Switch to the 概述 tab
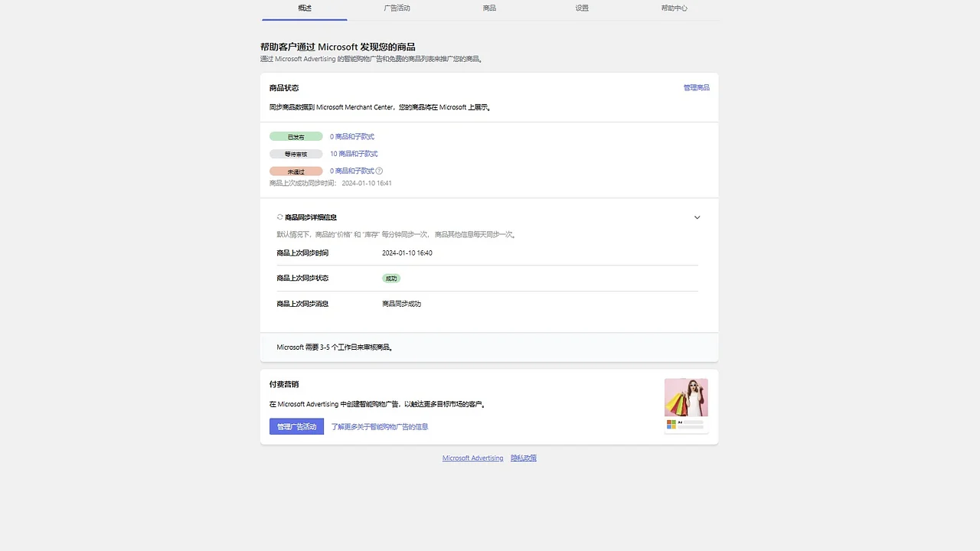 tap(305, 8)
